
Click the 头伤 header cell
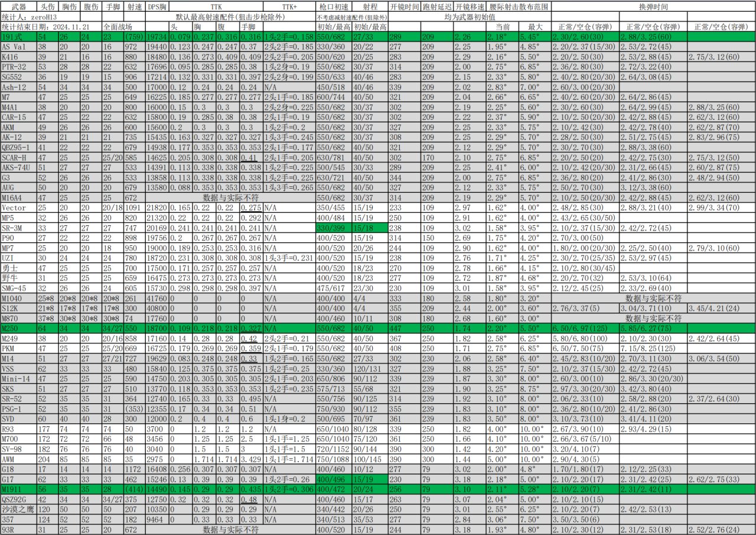(x=47, y=7)
